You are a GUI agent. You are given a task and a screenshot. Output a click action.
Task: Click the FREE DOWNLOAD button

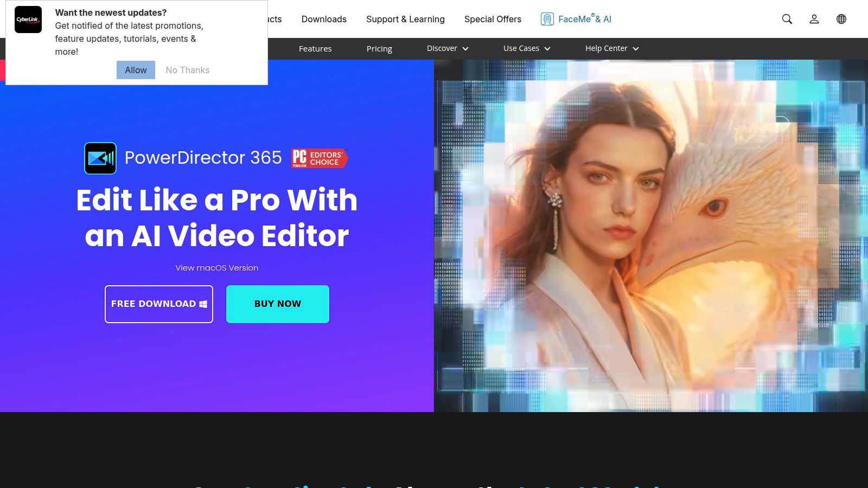[x=159, y=304]
